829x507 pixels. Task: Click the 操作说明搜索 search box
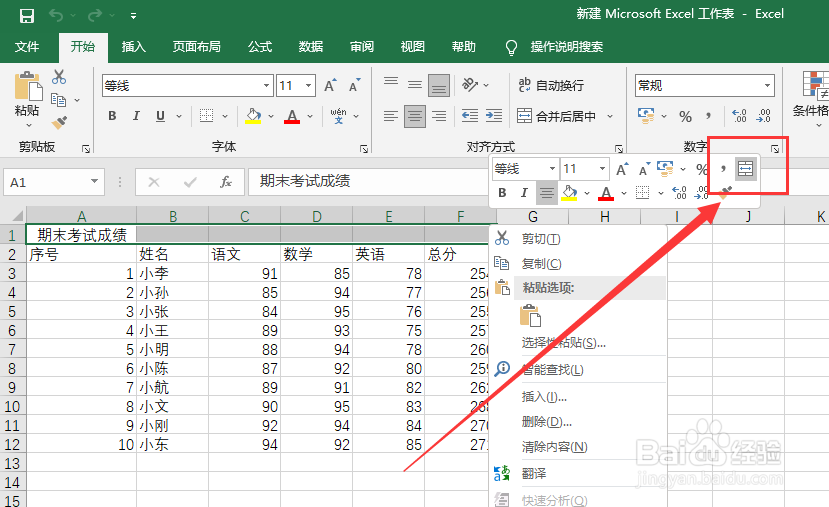click(566, 47)
